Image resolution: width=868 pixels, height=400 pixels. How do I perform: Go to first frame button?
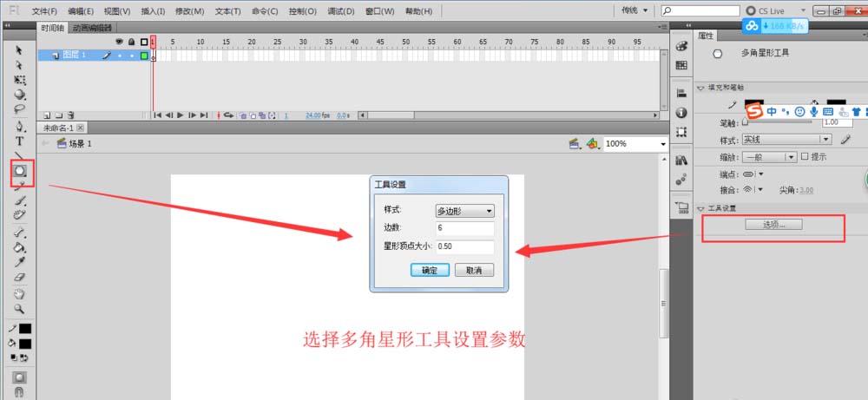157,115
